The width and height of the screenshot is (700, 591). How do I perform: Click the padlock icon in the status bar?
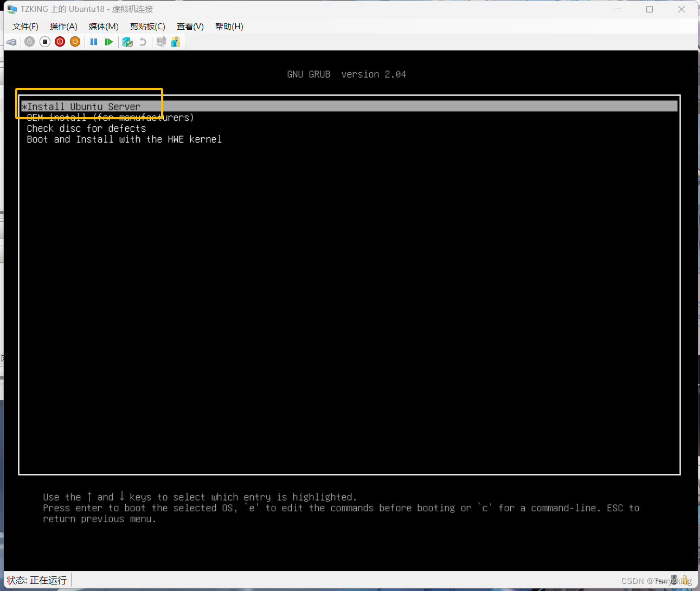pyautogui.click(x=685, y=580)
